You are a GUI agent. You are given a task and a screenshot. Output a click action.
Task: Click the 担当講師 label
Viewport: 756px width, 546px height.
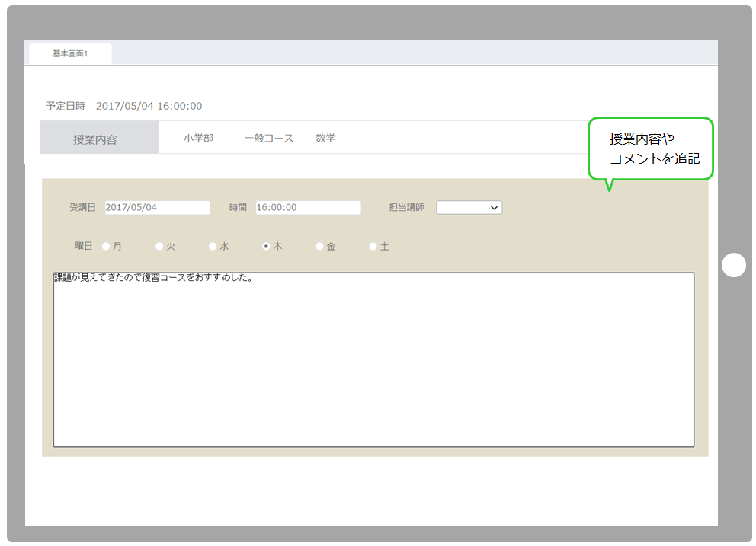[406, 207]
